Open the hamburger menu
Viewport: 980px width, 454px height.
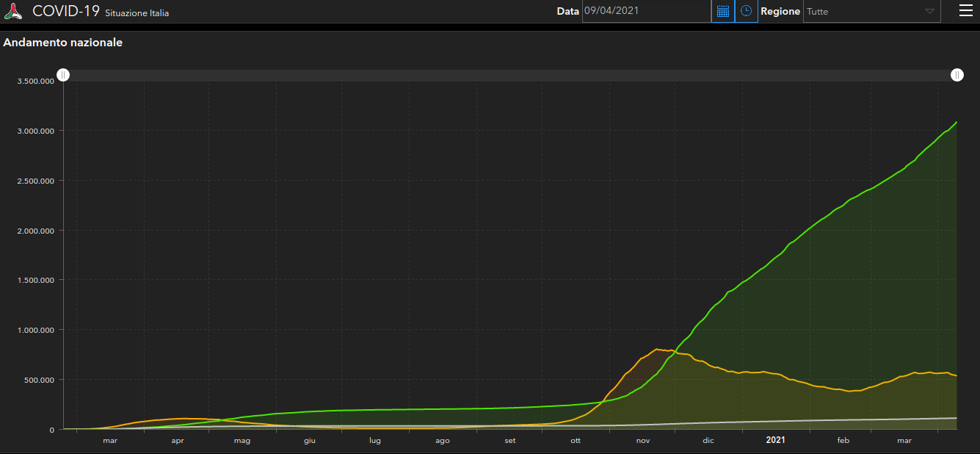pyautogui.click(x=965, y=10)
